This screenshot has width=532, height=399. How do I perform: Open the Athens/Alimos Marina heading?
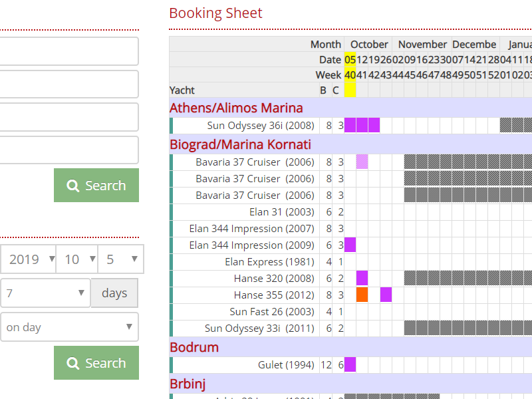click(x=236, y=108)
